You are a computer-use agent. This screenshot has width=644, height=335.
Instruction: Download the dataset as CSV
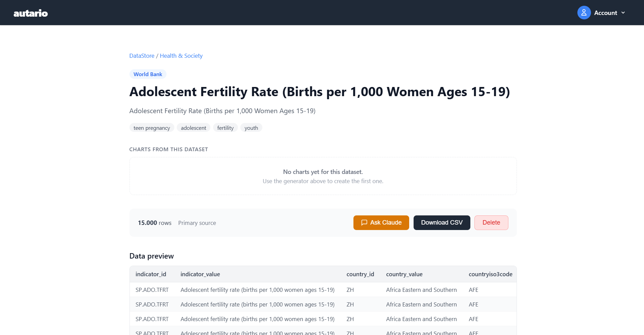(x=442, y=223)
